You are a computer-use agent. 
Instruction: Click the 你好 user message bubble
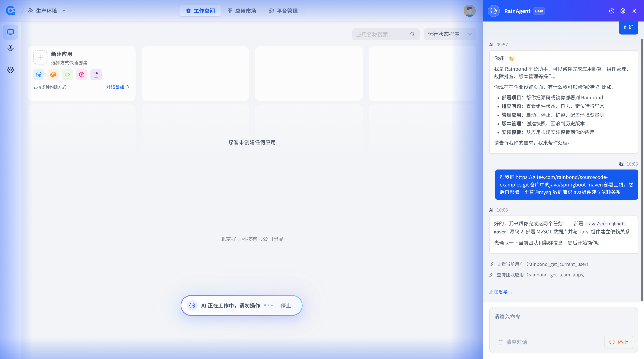pyautogui.click(x=628, y=27)
